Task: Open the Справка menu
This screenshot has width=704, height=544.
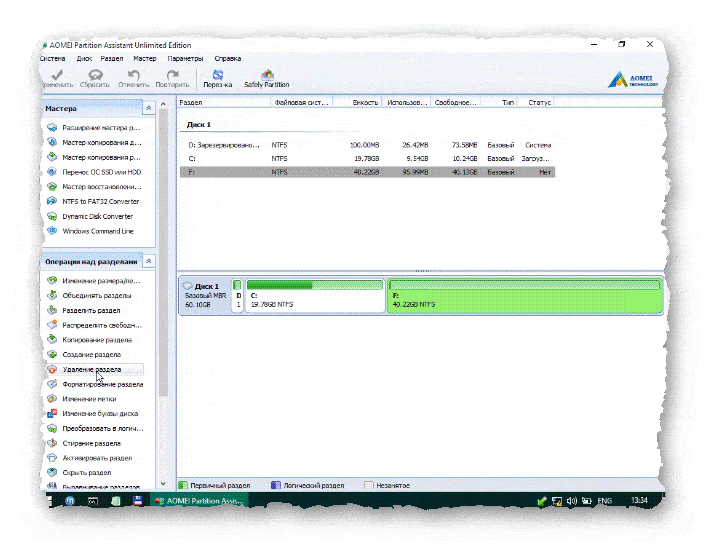Action: (x=228, y=59)
